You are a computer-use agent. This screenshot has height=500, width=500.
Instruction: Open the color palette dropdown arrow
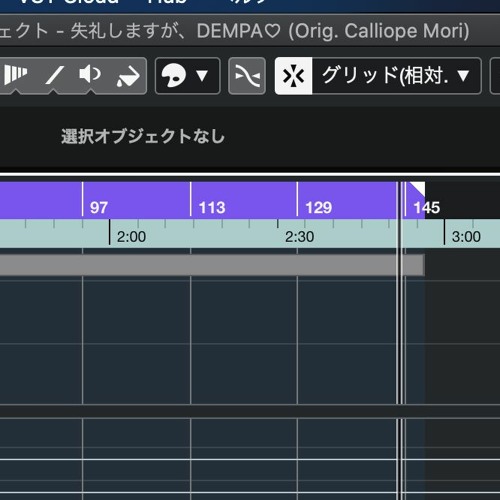(x=202, y=75)
